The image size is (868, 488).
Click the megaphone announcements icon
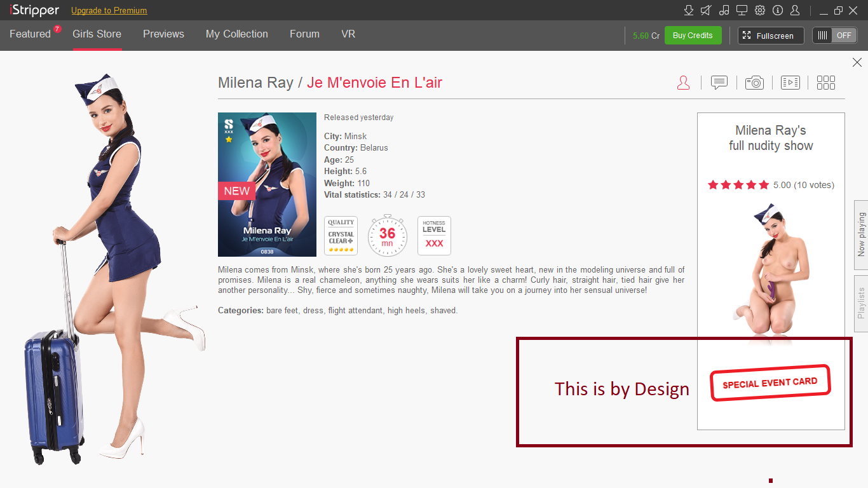coord(706,10)
